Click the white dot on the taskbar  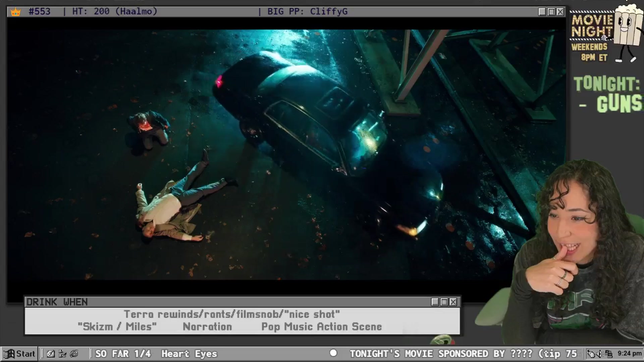click(333, 353)
